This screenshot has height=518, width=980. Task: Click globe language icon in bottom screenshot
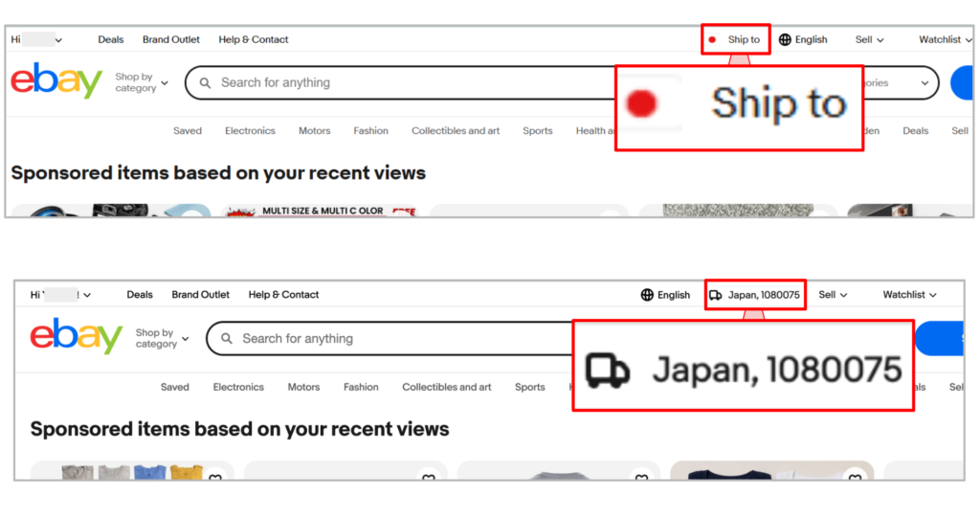pos(647,295)
